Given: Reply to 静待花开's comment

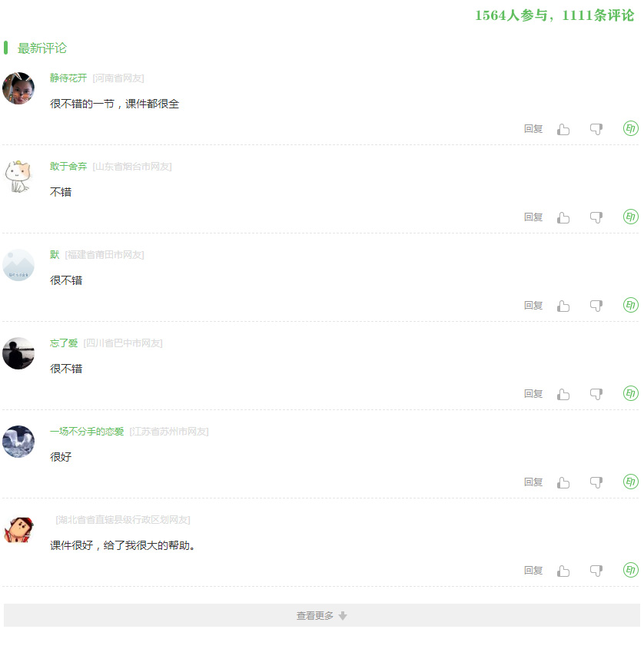Looking at the screenshot, I should (x=533, y=129).
